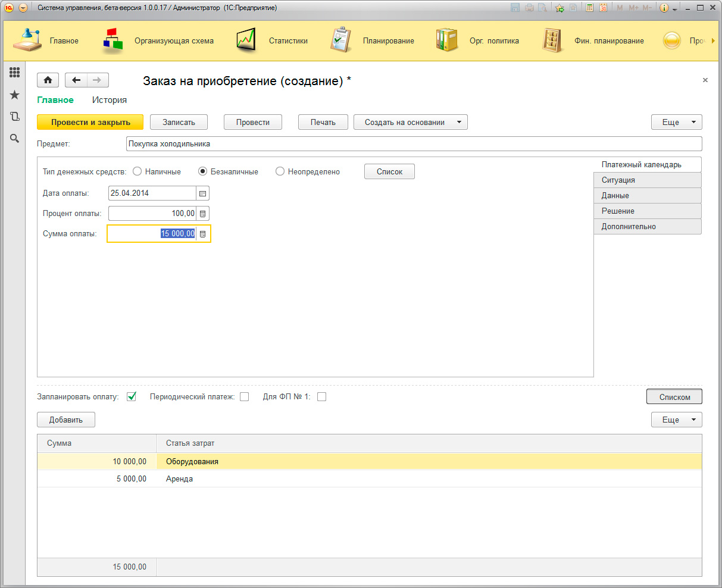Image resolution: width=722 pixels, height=588 pixels.
Task: Switch to the История tab
Action: [x=110, y=100]
